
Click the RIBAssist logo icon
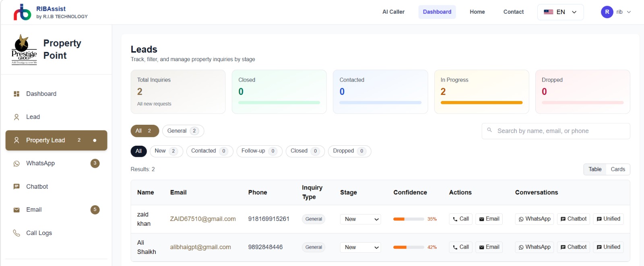[22, 12]
